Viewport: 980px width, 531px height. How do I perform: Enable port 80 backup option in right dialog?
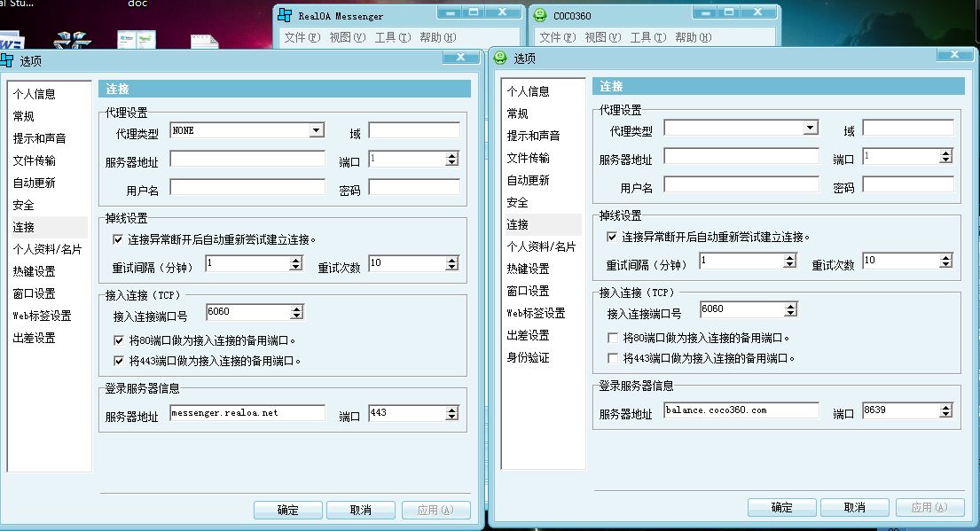click(613, 338)
